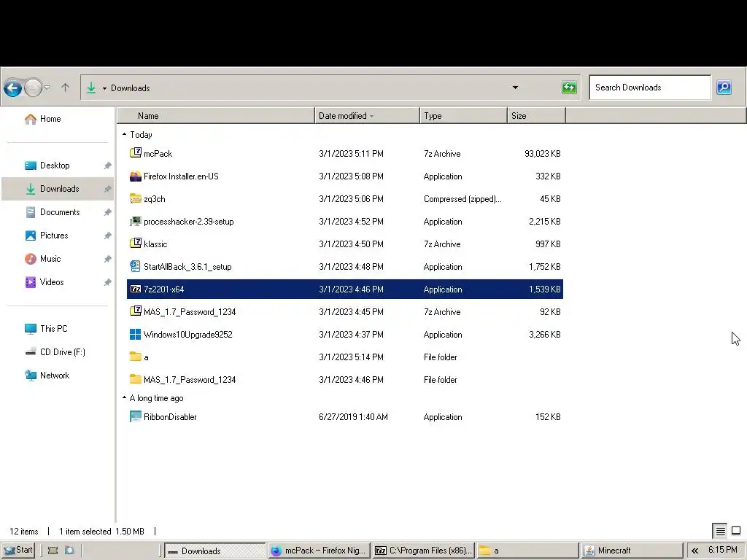Refresh the Downloads folder view
Viewport: 747px width, 560px height.
[569, 87]
